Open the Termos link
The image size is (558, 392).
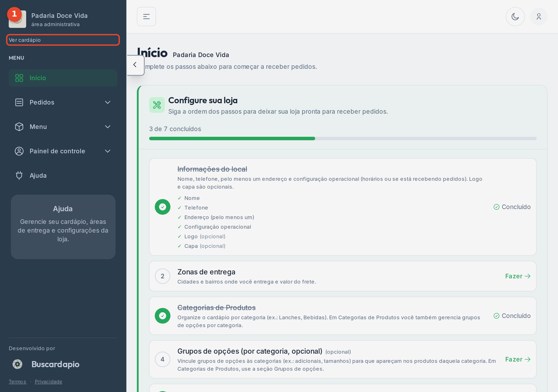17,382
